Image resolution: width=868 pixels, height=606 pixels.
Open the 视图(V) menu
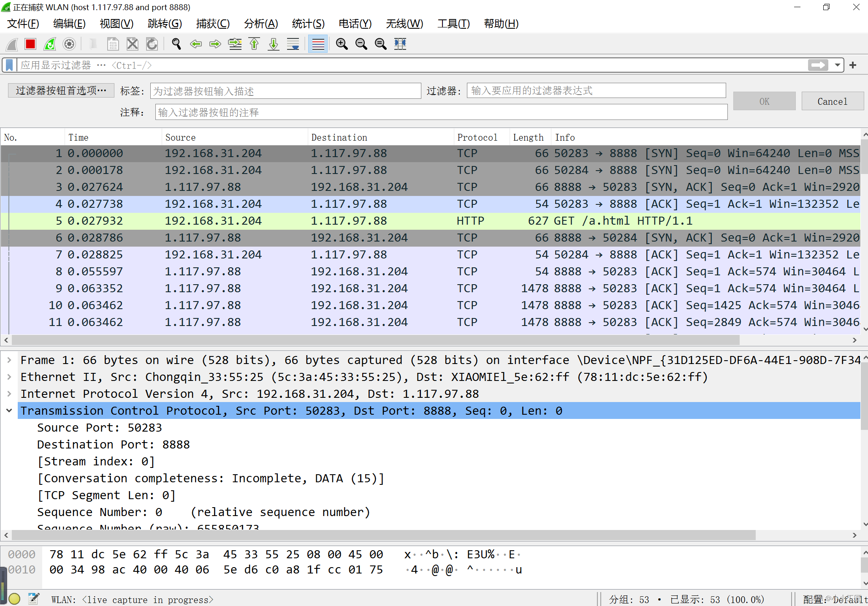pos(117,24)
